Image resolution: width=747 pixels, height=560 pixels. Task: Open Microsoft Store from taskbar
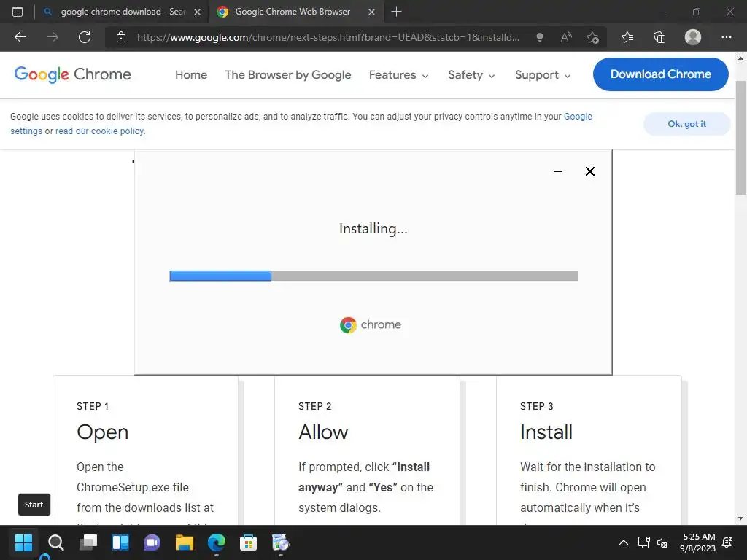coord(248,542)
